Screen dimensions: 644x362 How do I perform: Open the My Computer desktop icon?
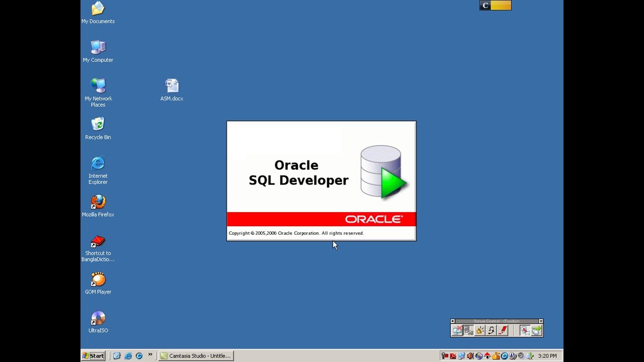coord(98,51)
